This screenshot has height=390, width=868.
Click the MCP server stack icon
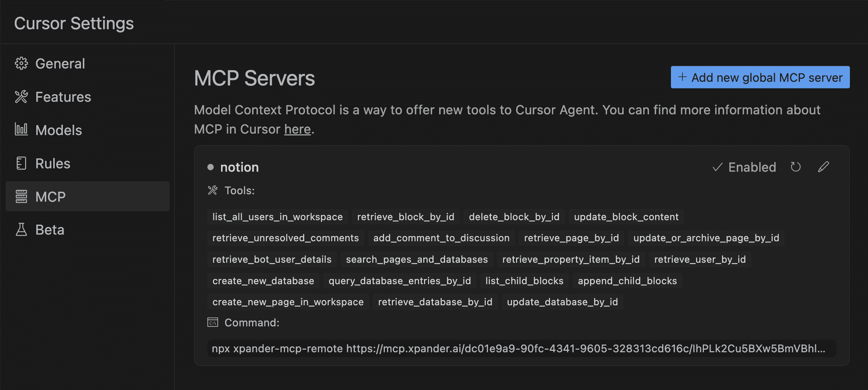coord(21,196)
